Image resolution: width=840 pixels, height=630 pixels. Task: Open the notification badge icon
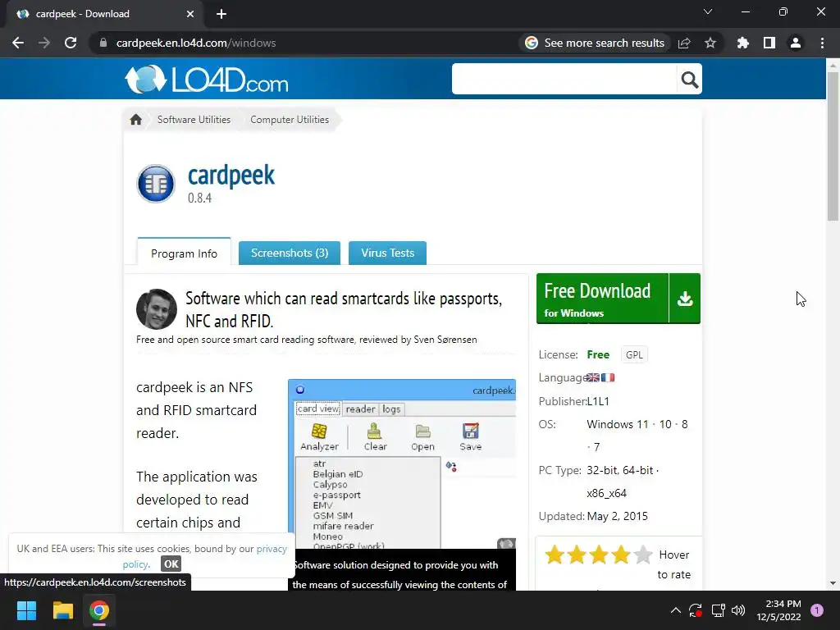tap(817, 610)
